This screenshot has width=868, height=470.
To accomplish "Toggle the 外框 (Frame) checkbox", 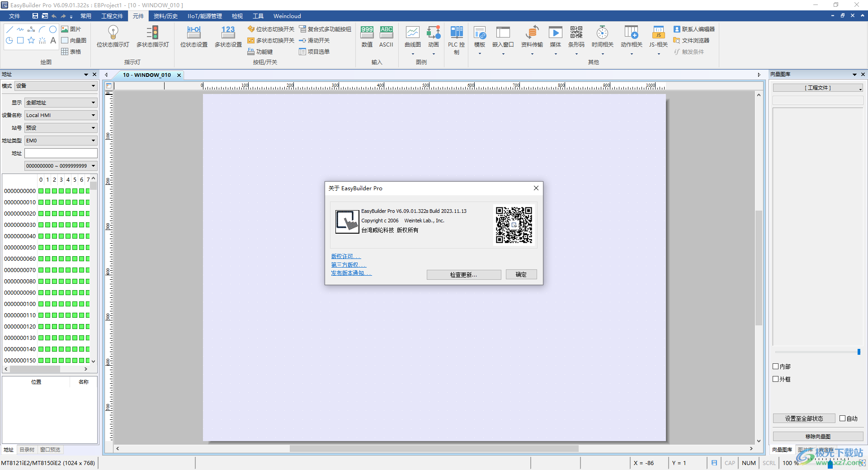I will point(776,379).
